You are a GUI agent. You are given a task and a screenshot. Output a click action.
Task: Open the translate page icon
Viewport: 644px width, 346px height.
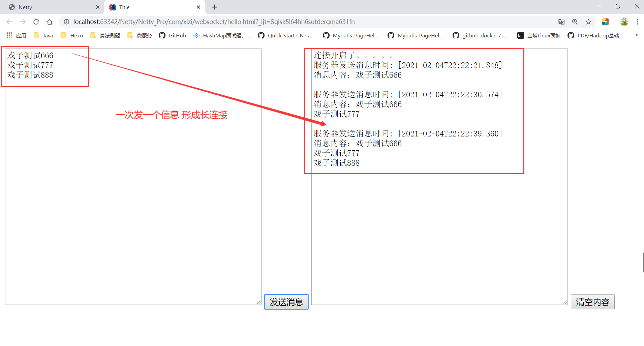[x=561, y=22]
